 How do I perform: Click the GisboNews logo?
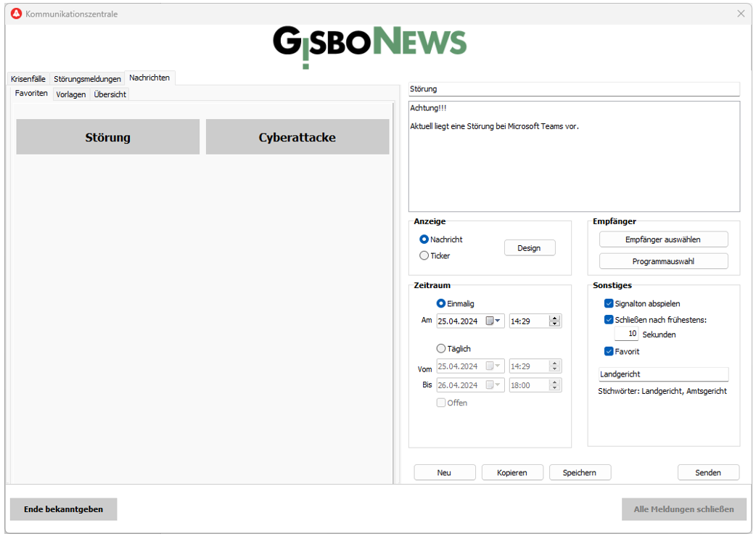tap(370, 46)
